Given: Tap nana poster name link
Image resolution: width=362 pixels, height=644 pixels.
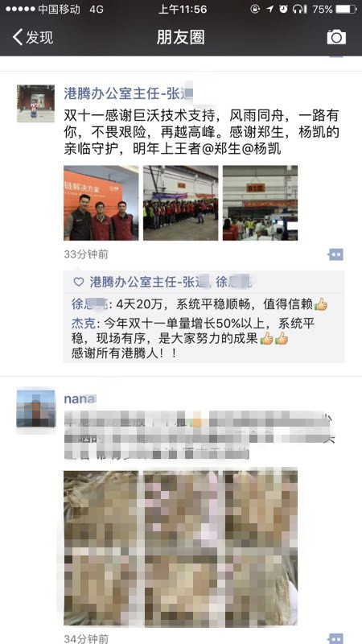Looking at the screenshot, I should coord(80,398).
